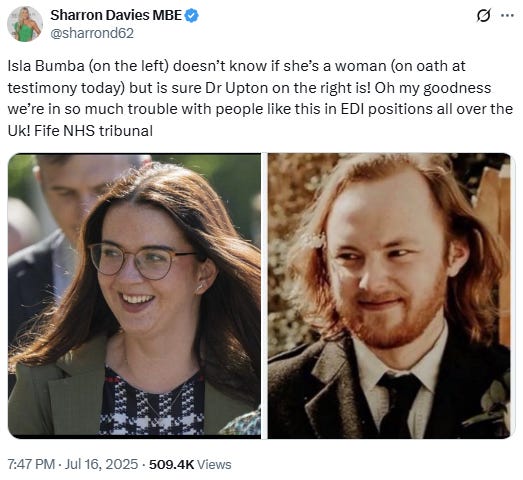This screenshot has height=480, width=523.
Task: Open the Sharron Davies MBE display name
Action: tap(116, 15)
